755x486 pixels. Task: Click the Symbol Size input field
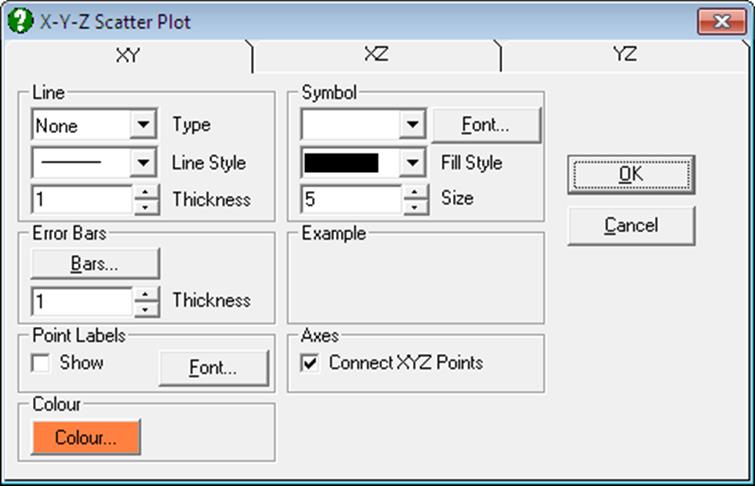point(351,199)
